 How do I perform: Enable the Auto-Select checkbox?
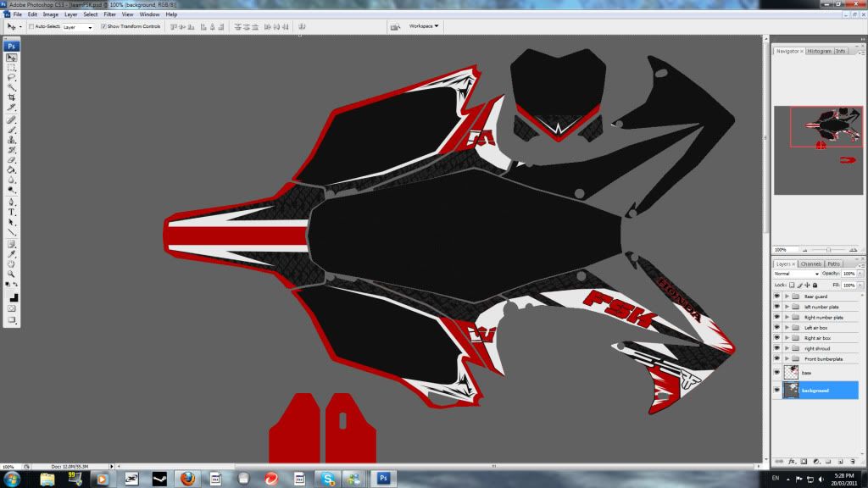[31, 26]
